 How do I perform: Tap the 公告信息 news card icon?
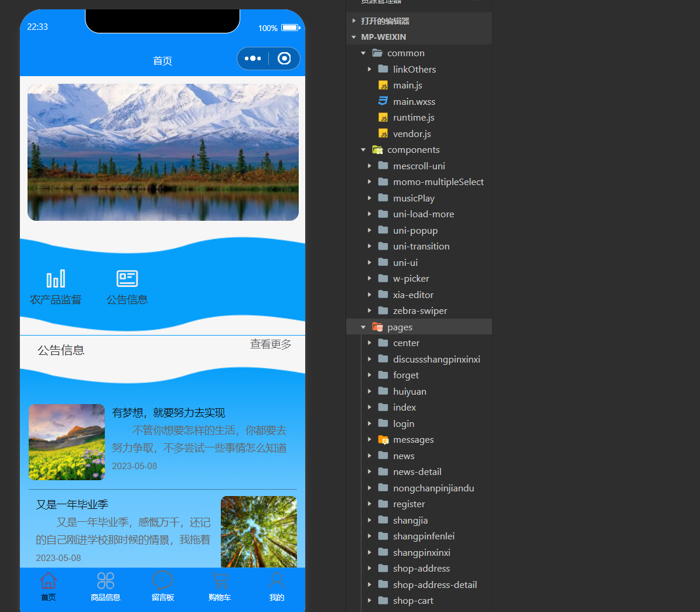click(127, 279)
